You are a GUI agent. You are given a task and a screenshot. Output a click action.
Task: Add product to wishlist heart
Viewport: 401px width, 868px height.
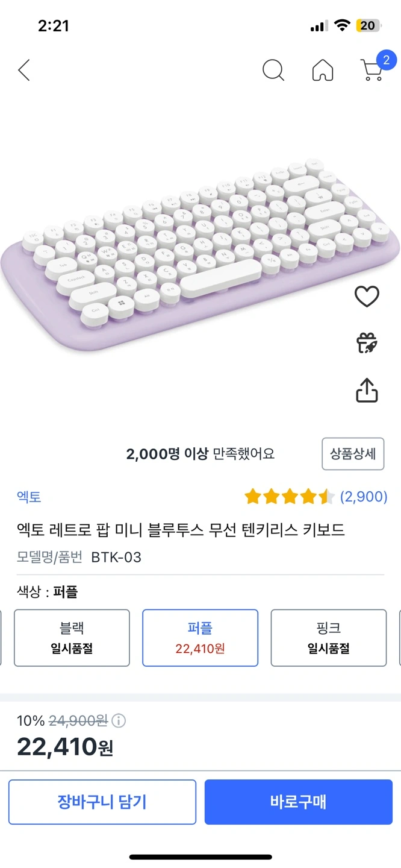tap(367, 296)
